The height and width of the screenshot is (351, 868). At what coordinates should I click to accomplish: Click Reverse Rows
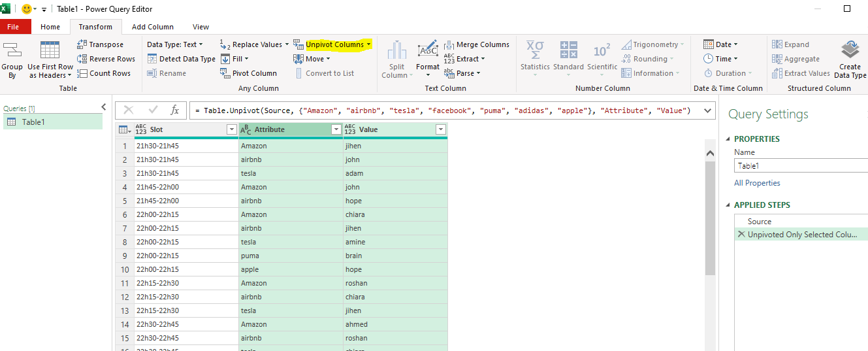106,59
